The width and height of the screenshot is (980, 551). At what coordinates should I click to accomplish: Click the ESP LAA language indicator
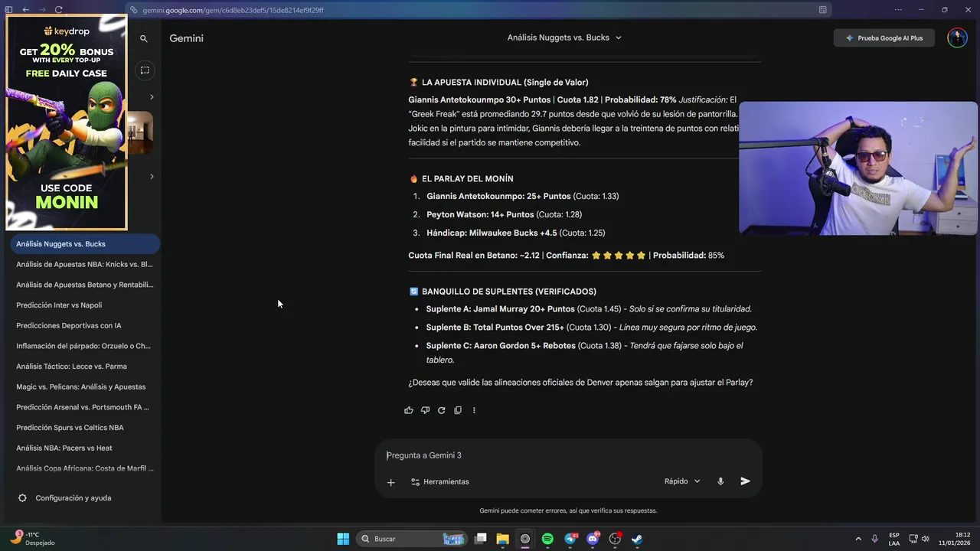894,539
